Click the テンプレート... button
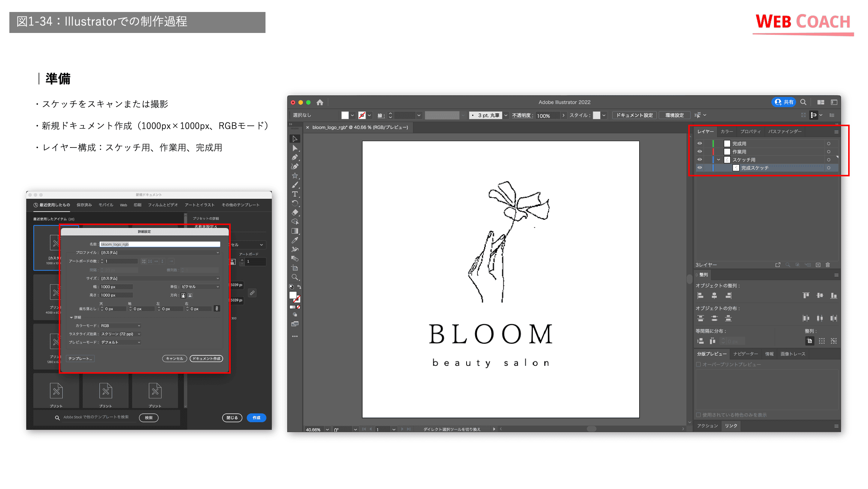Viewport: 868px width, 489px height. tap(80, 359)
